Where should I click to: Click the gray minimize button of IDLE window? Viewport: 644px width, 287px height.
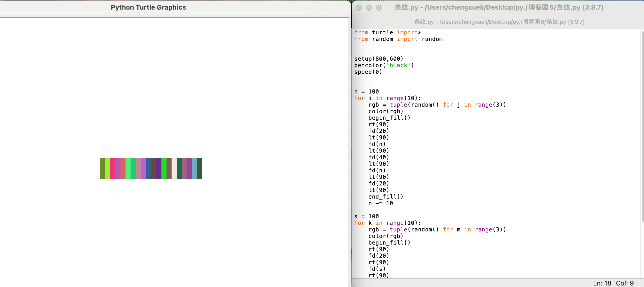(369, 8)
